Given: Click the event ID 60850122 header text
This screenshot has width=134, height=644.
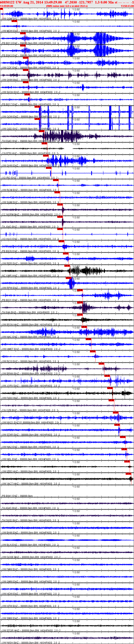Looking at the screenshot, I should (7, 2).
